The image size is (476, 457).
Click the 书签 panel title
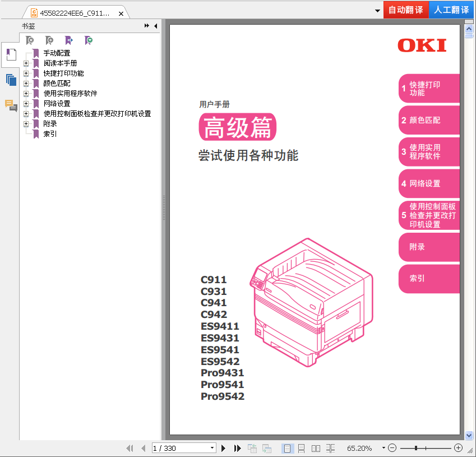28,26
